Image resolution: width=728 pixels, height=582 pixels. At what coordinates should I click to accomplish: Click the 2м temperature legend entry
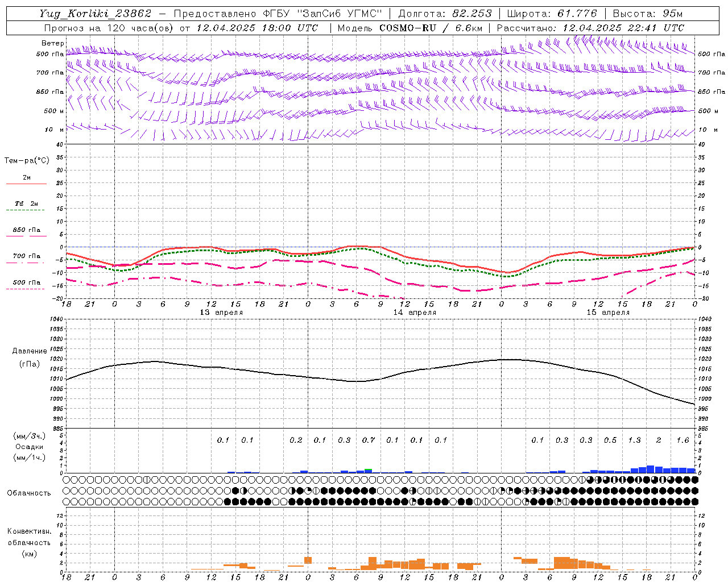(x=27, y=178)
